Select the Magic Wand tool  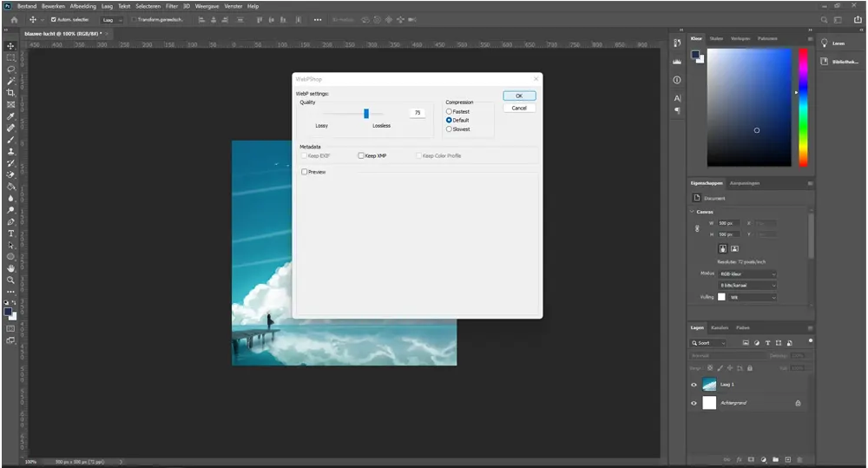pos(10,81)
